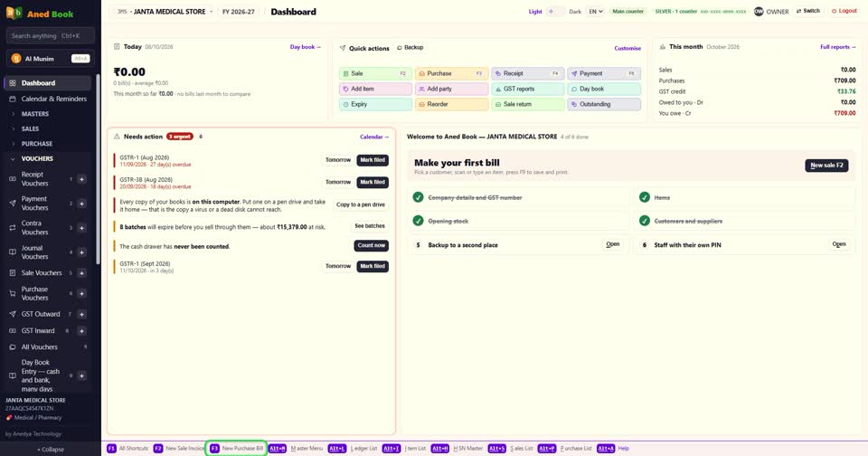Add GST Outward entry with plus icon

coord(81,314)
